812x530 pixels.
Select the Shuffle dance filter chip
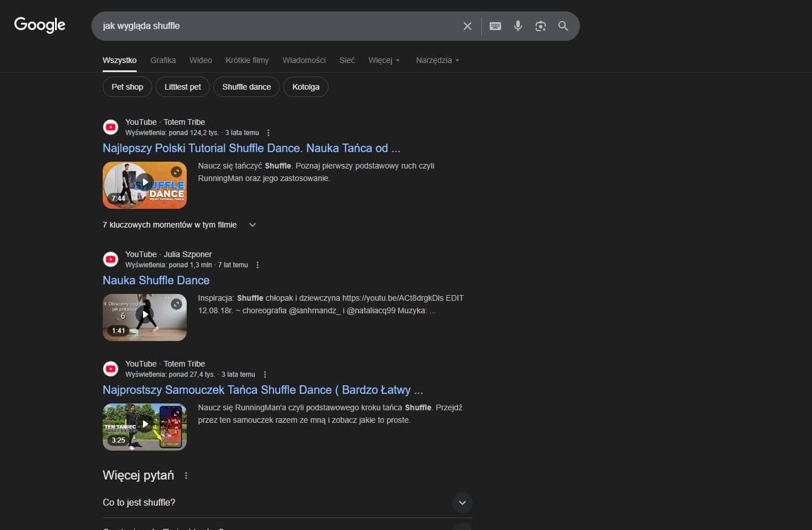(246, 87)
